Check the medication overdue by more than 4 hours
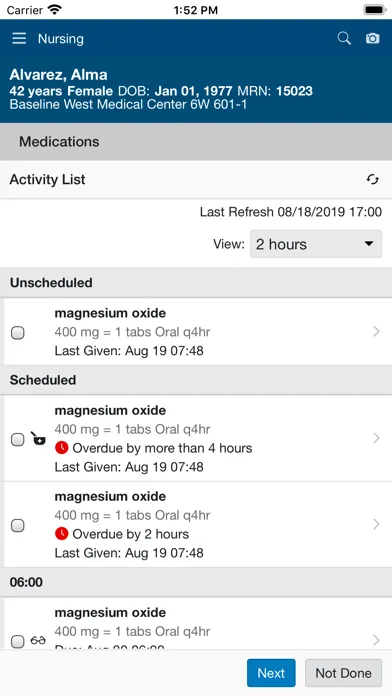The width and height of the screenshot is (392, 696). [x=17, y=439]
